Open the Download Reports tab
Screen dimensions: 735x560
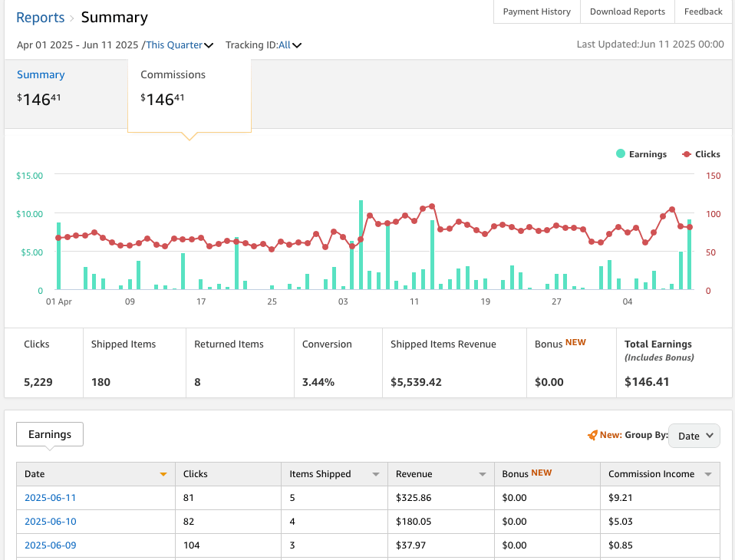click(627, 12)
